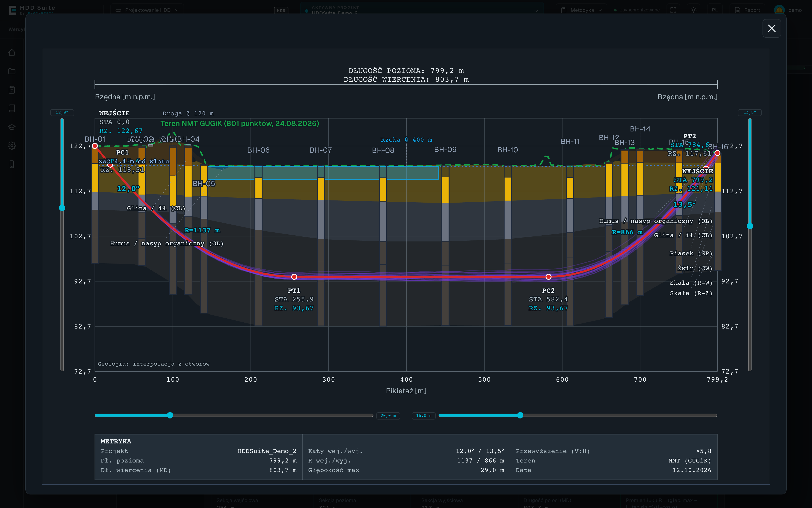Image resolution: width=812 pixels, height=508 pixels.
Task: Click the HDD badge in top bar
Action: [x=281, y=10]
